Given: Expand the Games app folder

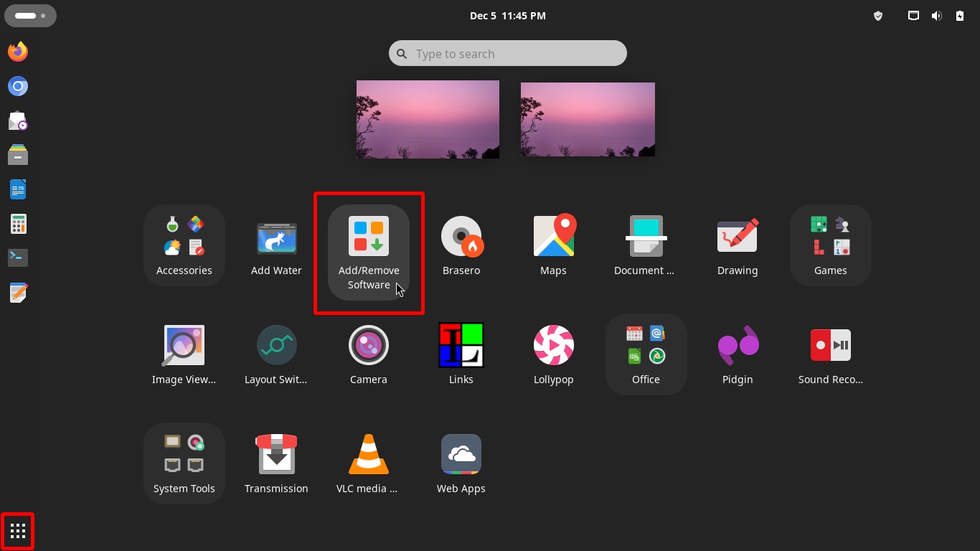Looking at the screenshot, I should pyautogui.click(x=830, y=245).
